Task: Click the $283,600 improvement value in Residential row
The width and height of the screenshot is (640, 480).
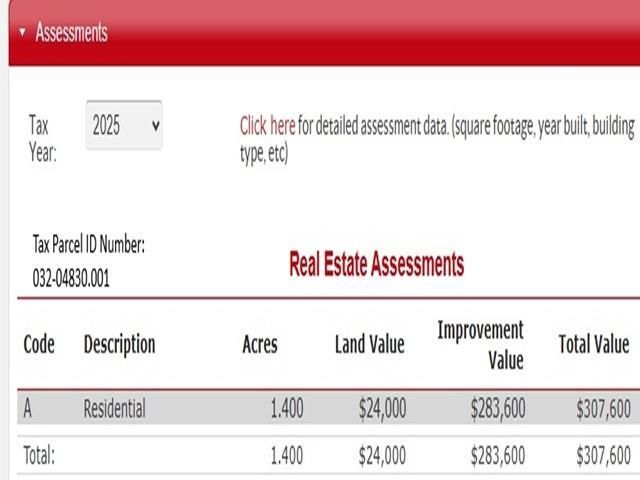Action: pyautogui.click(x=497, y=408)
